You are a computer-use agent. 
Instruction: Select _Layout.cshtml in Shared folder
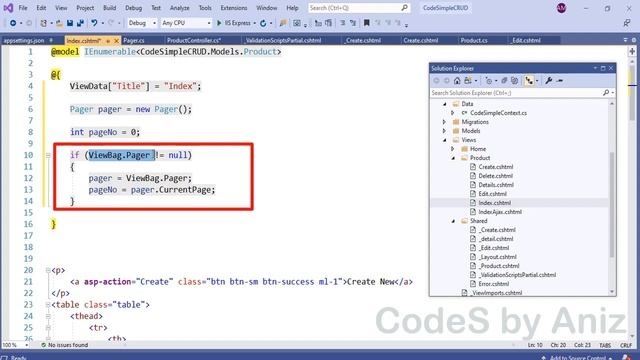(498, 257)
